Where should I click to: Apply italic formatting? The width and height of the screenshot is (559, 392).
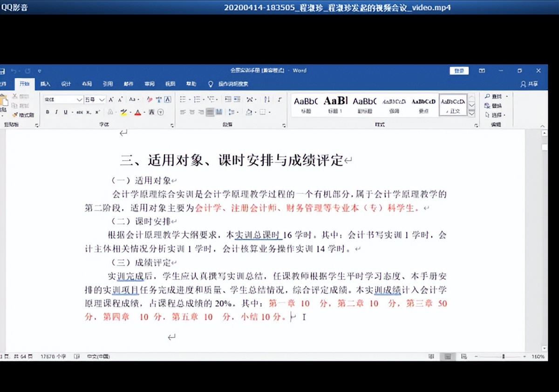coord(56,112)
